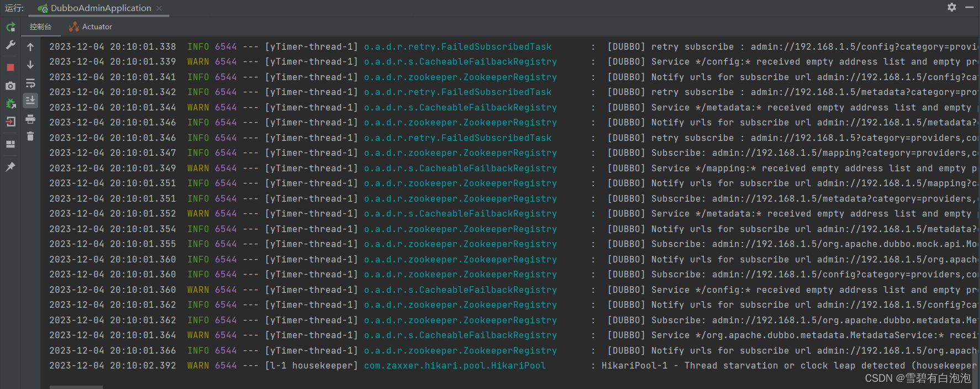
Task: Dump threads using the camera icon
Action: (10, 86)
